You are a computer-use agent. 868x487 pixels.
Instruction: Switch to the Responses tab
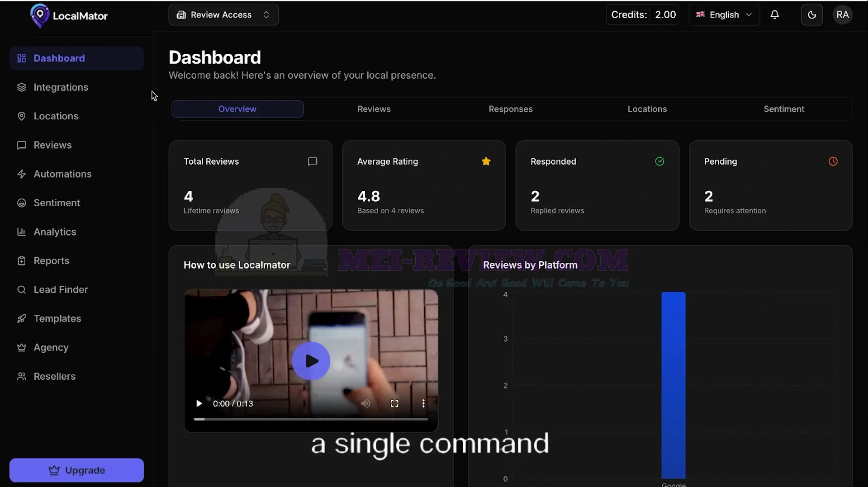[x=510, y=109]
